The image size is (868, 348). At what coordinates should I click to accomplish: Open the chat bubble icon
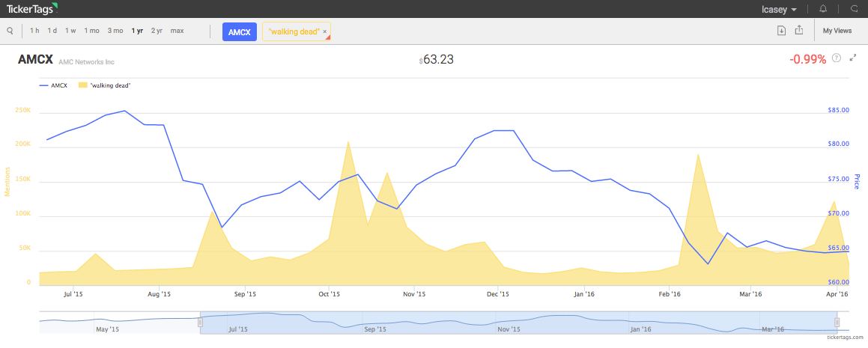click(x=854, y=9)
